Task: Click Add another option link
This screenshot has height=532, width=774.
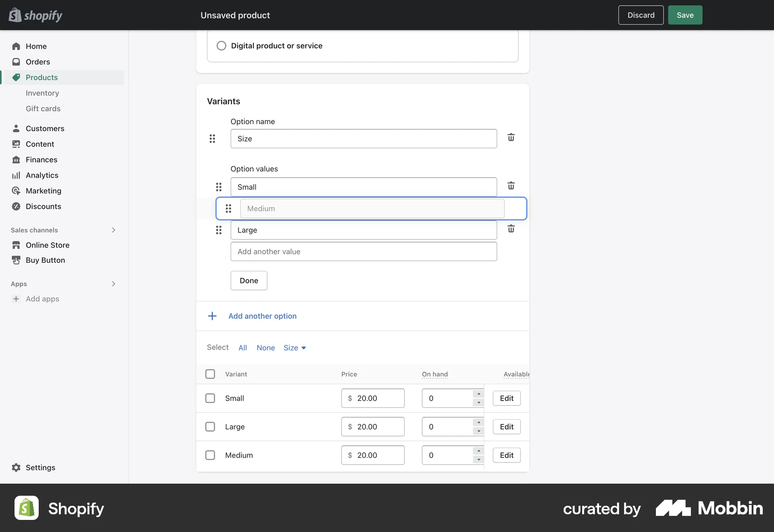Action: (262, 316)
